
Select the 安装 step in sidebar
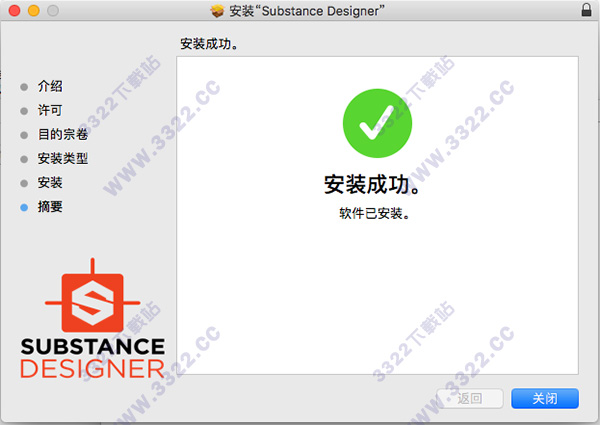coord(50,182)
